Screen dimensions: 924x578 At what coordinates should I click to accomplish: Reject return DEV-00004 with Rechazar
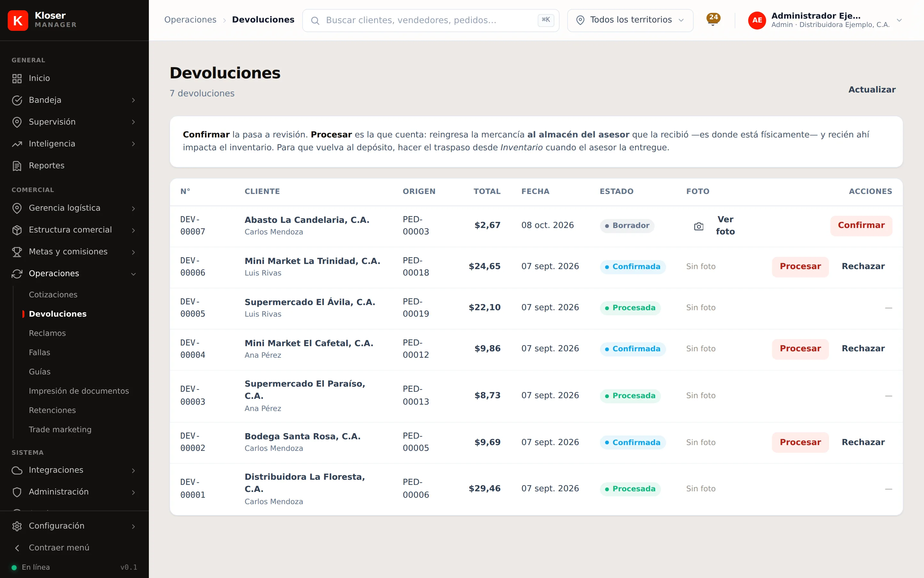863,349
